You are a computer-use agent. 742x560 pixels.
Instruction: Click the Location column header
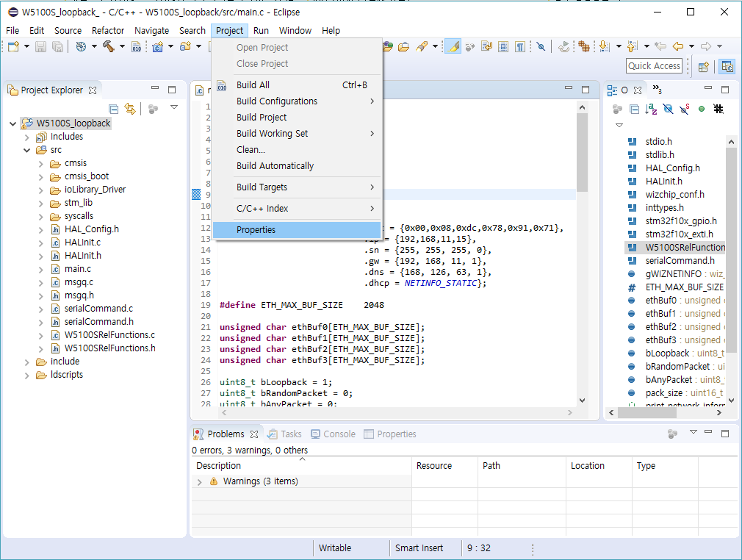coord(599,466)
